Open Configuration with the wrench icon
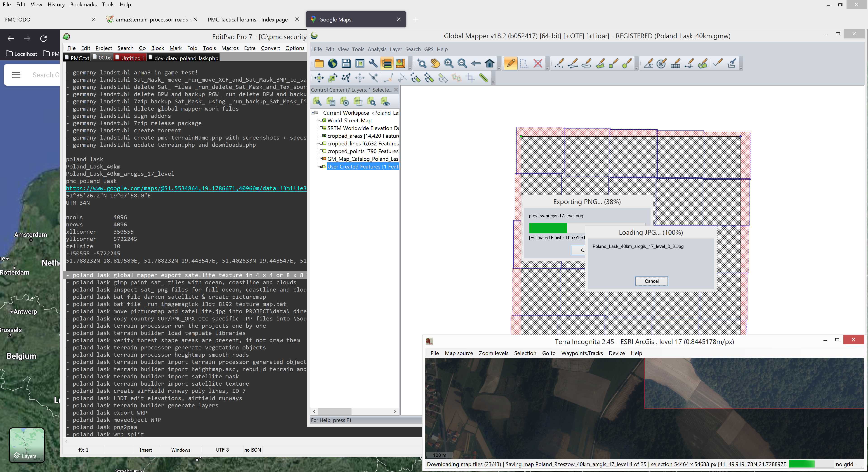 point(373,63)
